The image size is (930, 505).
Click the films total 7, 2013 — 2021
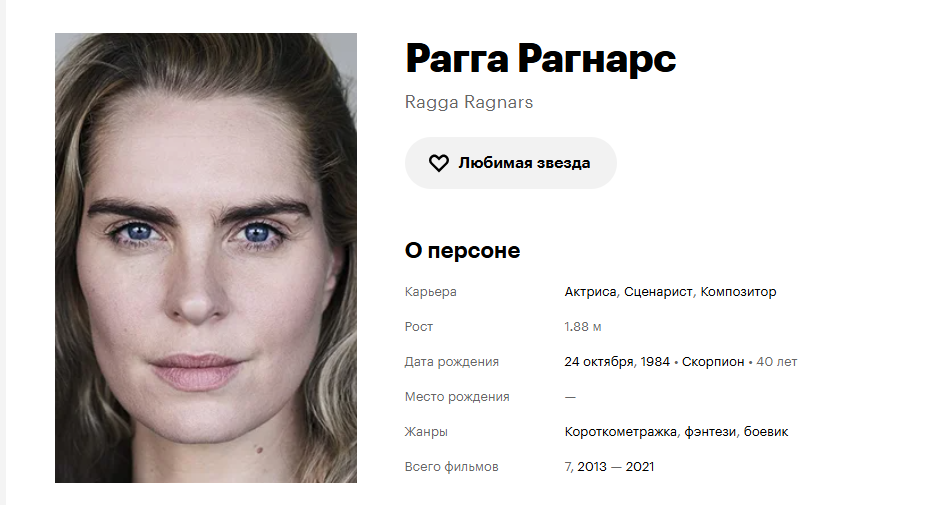pyautogui.click(x=609, y=467)
